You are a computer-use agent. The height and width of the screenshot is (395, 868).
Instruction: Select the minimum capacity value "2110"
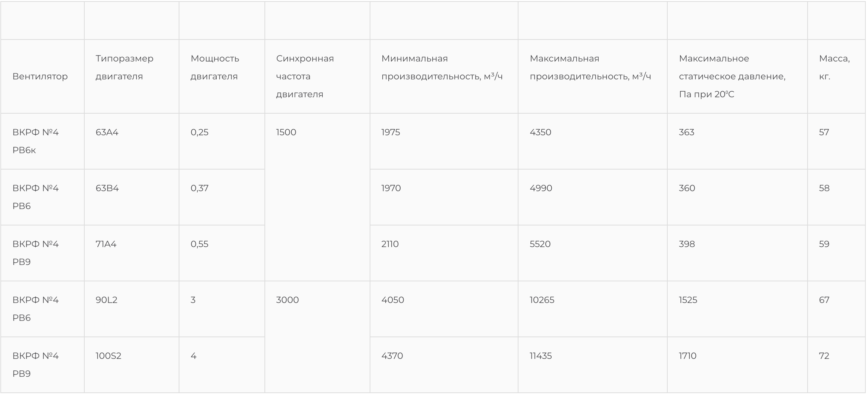(x=390, y=244)
